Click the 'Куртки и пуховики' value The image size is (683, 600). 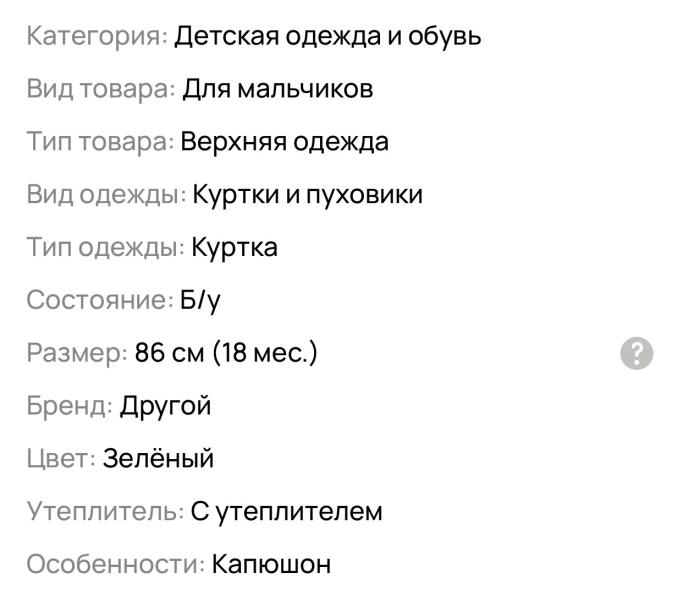point(308,194)
